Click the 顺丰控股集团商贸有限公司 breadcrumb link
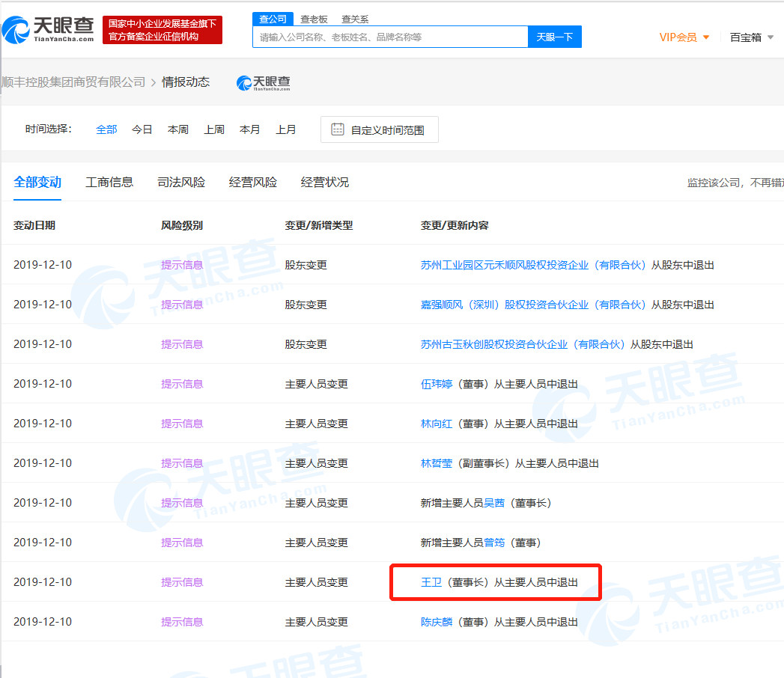 (x=71, y=82)
